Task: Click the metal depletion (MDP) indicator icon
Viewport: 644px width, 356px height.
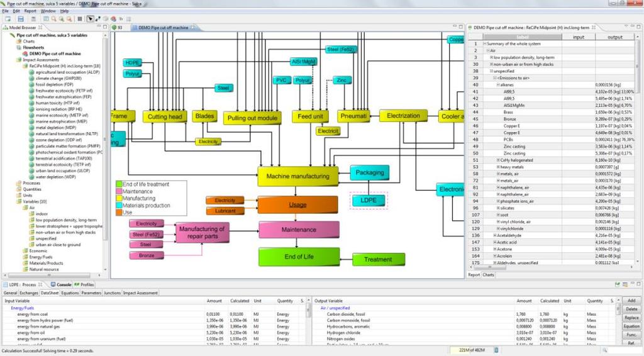Action: tap(31, 127)
